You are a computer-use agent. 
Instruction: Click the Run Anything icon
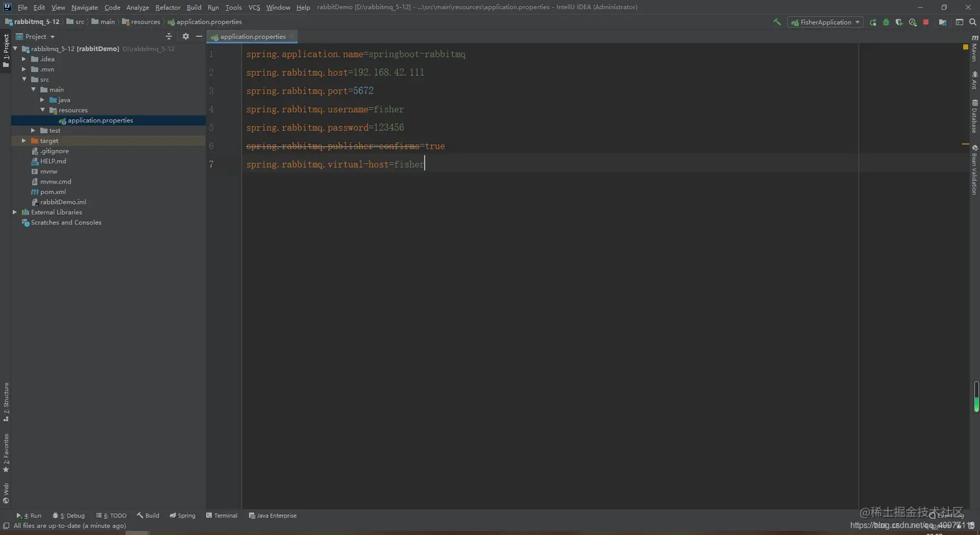(959, 22)
